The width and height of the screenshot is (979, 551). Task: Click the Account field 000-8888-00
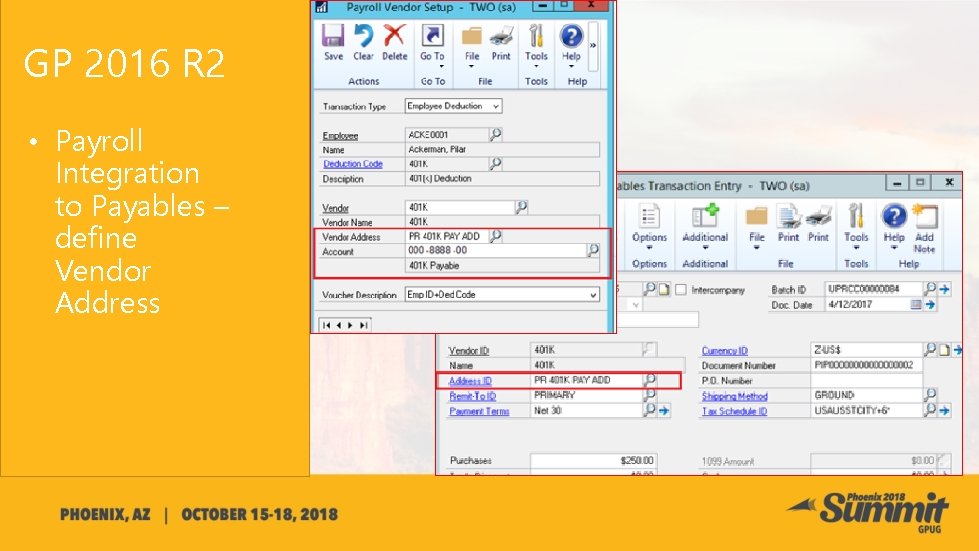click(x=495, y=250)
